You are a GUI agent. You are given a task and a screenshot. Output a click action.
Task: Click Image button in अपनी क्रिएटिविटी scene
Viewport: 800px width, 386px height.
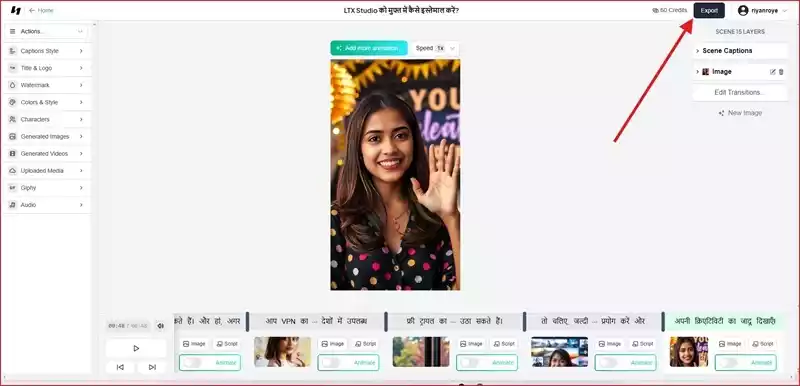730,344
